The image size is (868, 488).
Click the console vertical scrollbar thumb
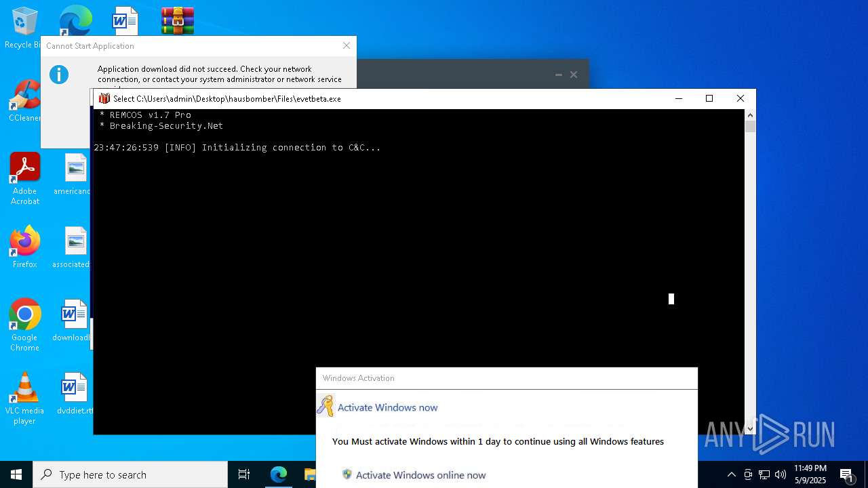(750, 126)
